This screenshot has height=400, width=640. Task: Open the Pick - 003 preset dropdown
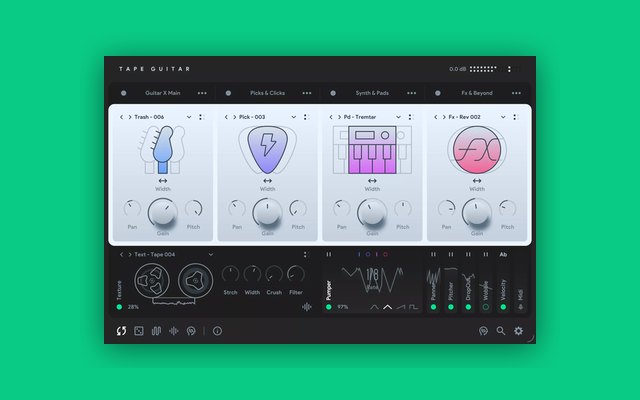click(x=293, y=117)
